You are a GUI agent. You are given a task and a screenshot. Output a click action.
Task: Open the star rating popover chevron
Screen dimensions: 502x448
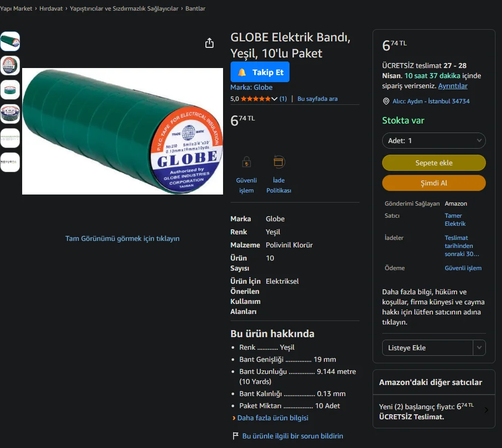[274, 99]
